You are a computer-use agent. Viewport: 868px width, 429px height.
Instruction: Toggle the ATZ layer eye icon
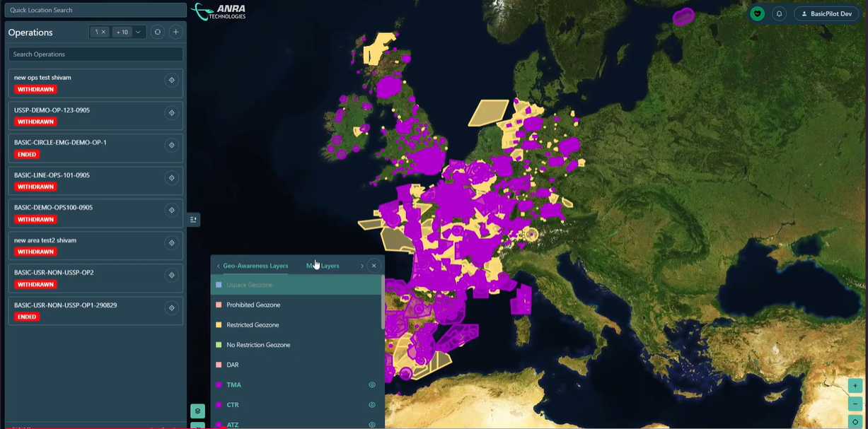[371, 425]
